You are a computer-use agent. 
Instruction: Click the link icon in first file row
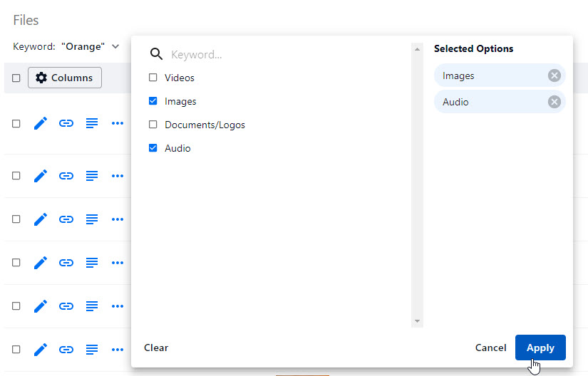click(66, 123)
